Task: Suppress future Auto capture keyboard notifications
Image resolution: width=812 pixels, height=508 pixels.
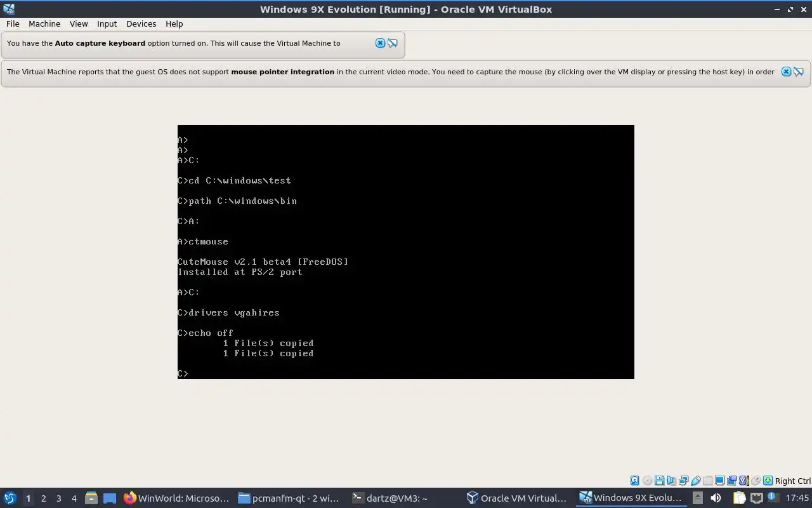Action: [393, 43]
